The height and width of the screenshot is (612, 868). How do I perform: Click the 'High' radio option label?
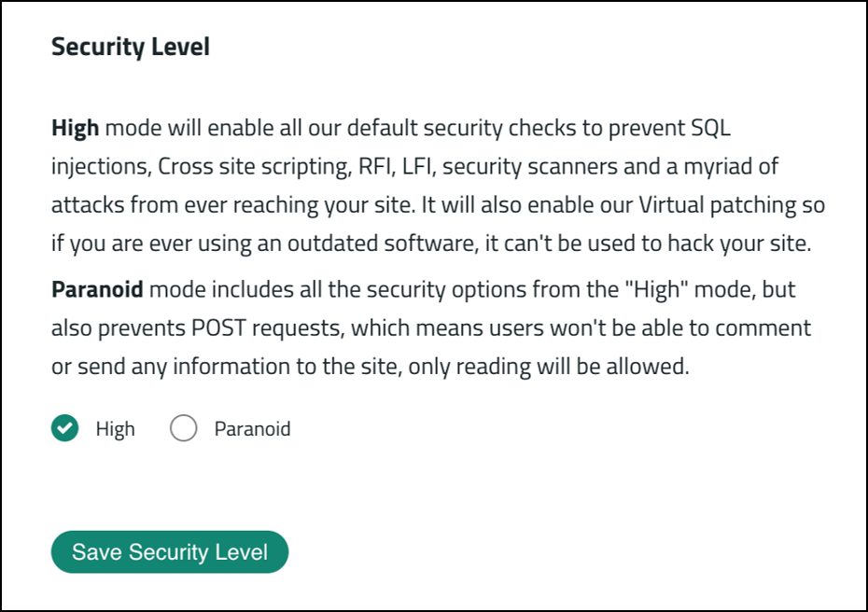tap(115, 429)
